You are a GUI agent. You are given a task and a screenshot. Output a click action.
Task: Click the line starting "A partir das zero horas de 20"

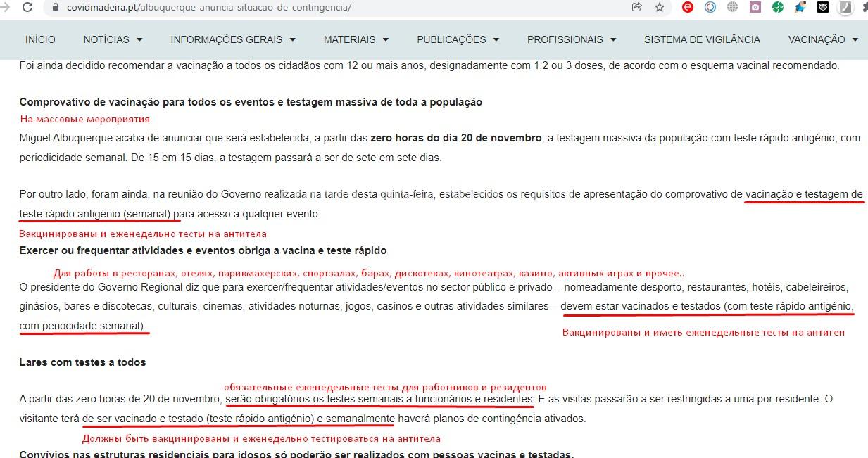coord(426,400)
